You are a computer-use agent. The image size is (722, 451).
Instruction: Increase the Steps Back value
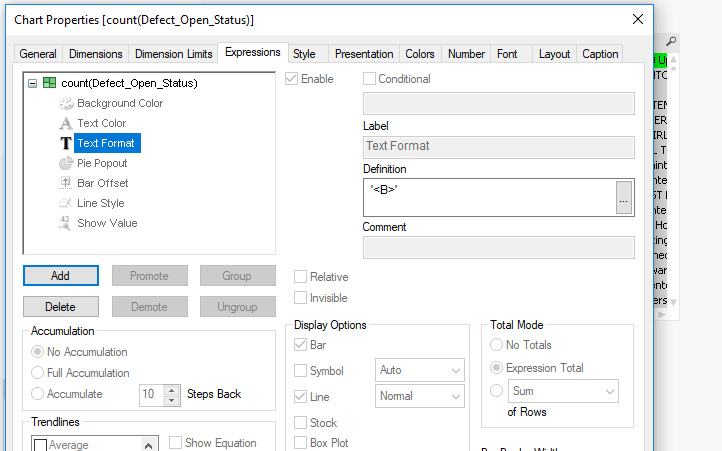(x=171, y=390)
